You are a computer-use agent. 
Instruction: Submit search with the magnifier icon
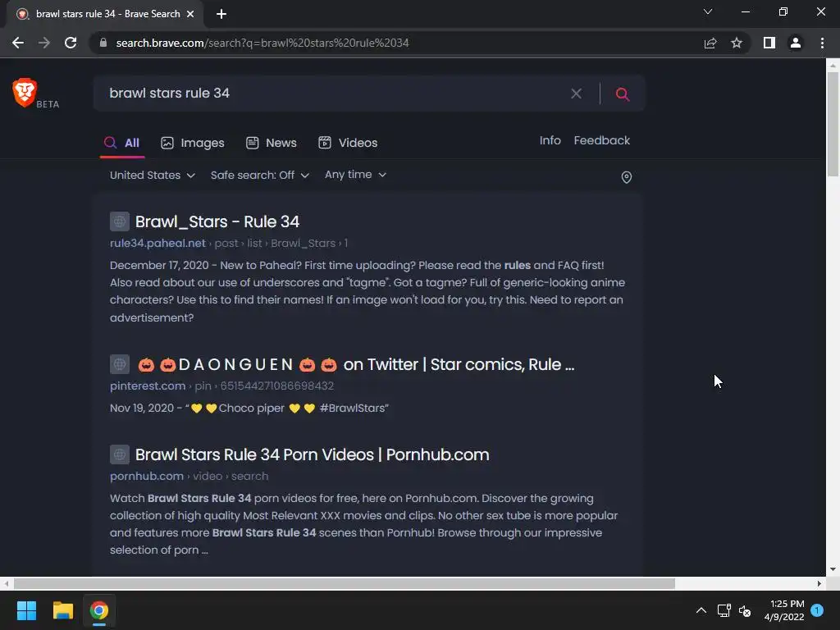point(622,94)
